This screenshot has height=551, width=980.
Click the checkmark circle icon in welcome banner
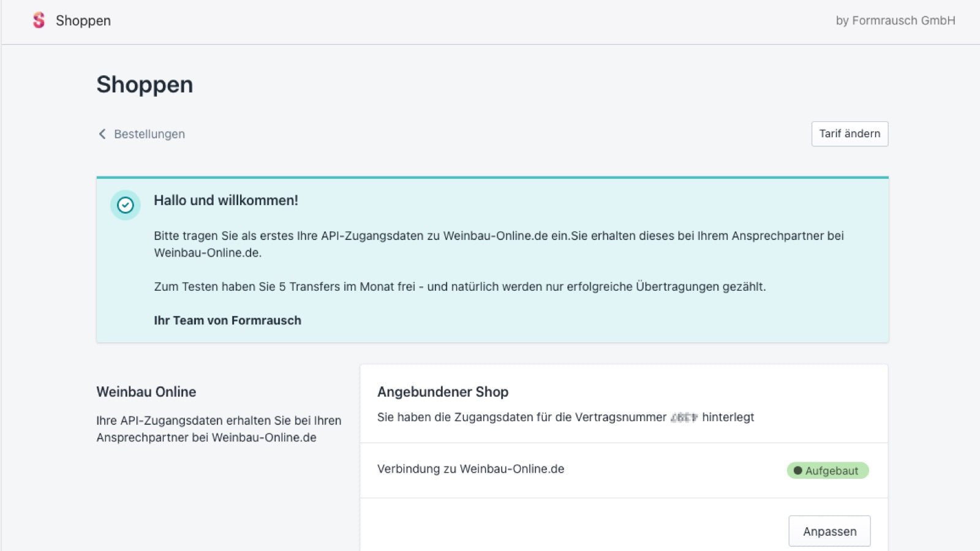tap(126, 205)
